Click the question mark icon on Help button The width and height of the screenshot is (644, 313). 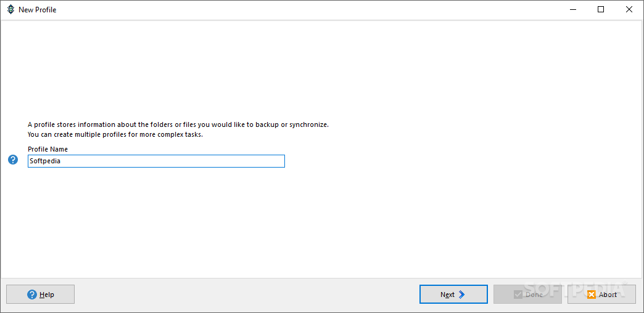click(x=32, y=295)
